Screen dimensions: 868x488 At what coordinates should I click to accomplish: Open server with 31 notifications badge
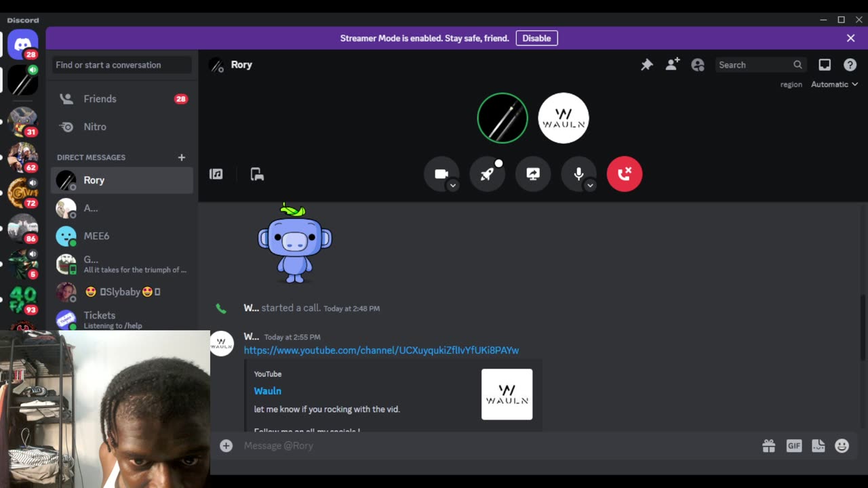(22, 122)
